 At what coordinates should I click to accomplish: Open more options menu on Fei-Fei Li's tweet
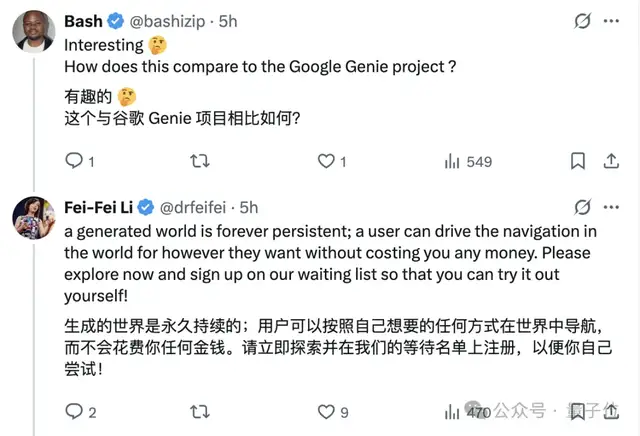[615, 207]
